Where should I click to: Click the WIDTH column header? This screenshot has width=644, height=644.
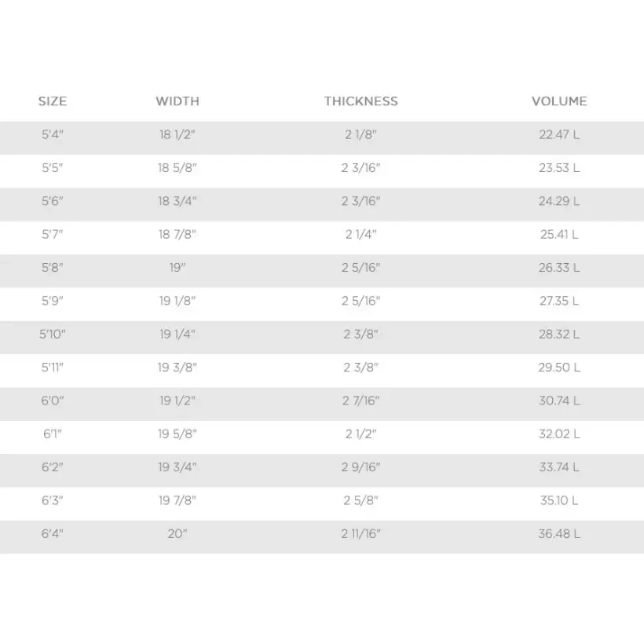click(177, 101)
